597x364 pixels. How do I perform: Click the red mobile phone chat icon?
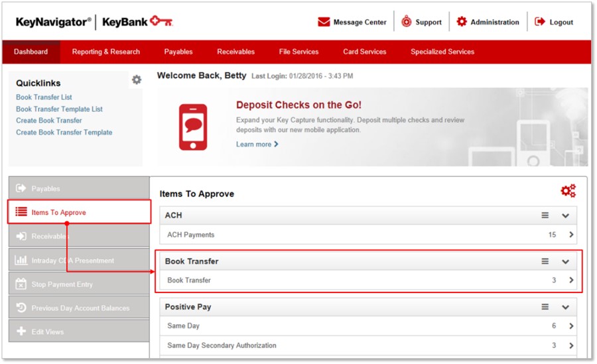193,127
